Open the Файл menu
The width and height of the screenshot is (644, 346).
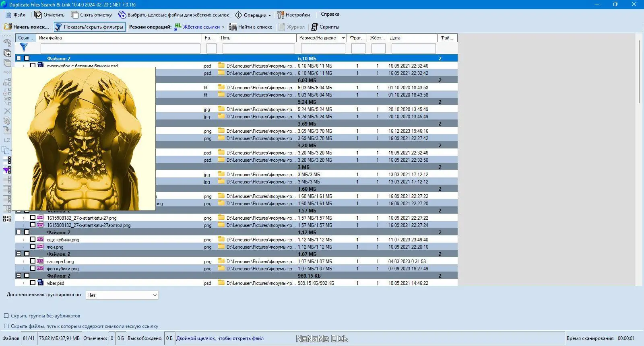click(16, 15)
